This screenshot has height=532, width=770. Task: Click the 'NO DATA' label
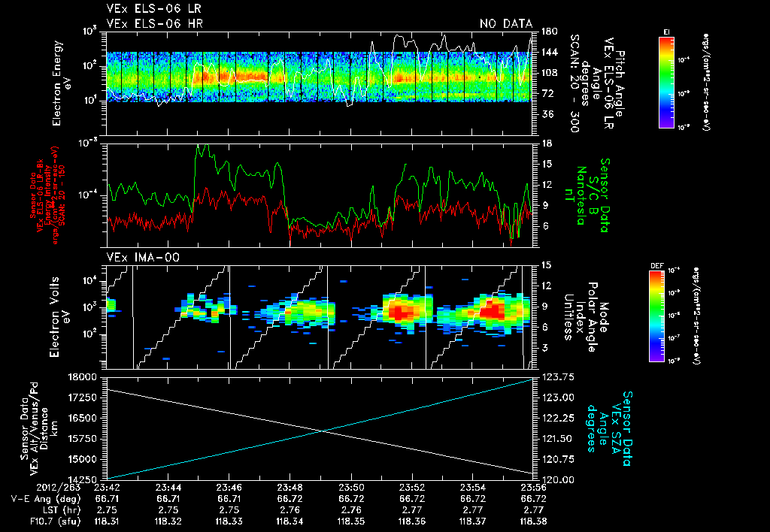pos(506,23)
